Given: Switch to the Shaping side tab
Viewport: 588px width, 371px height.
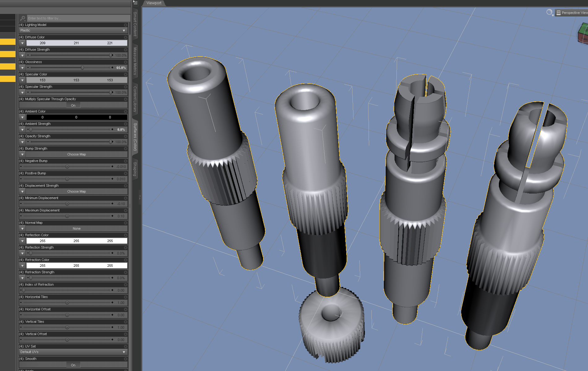Looking at the screenshot, I should tap(135, 169).
